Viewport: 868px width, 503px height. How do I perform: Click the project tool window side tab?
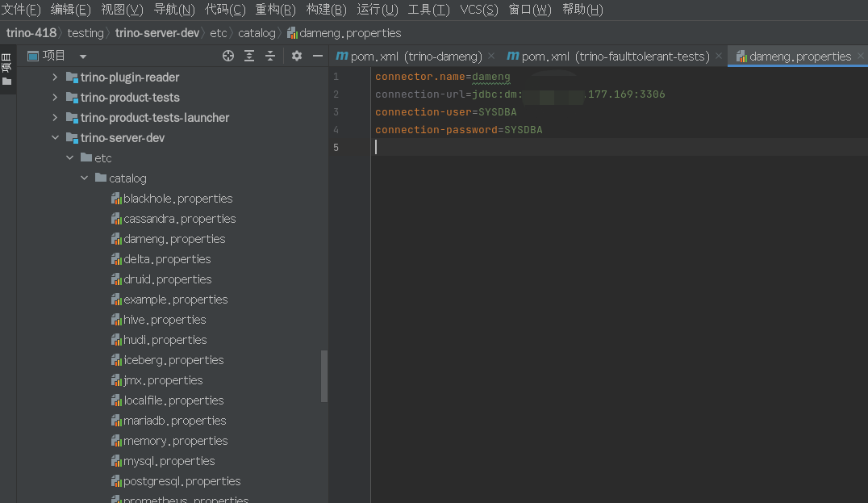(6, 69)
